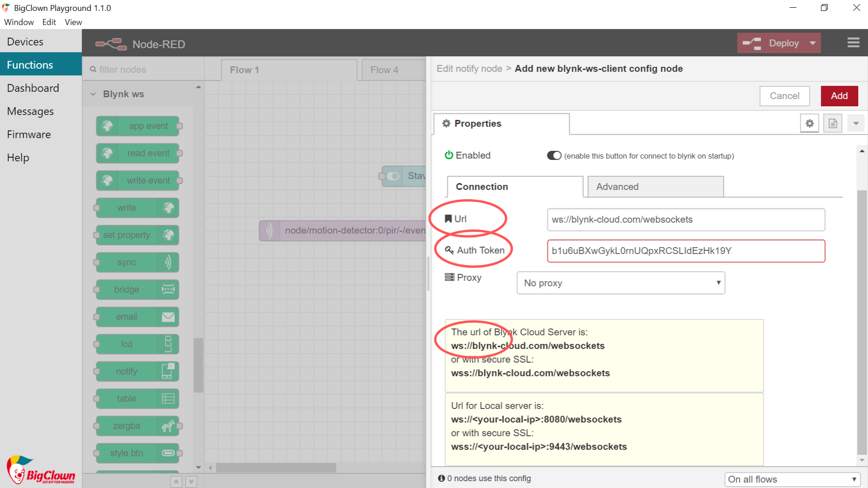The width and height of the screenshot is (868, 488).
Task: Select the style btn node
Action: click(137, 453)
